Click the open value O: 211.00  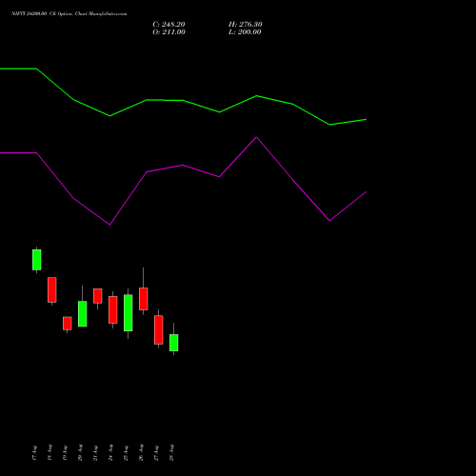coord(169,32)
